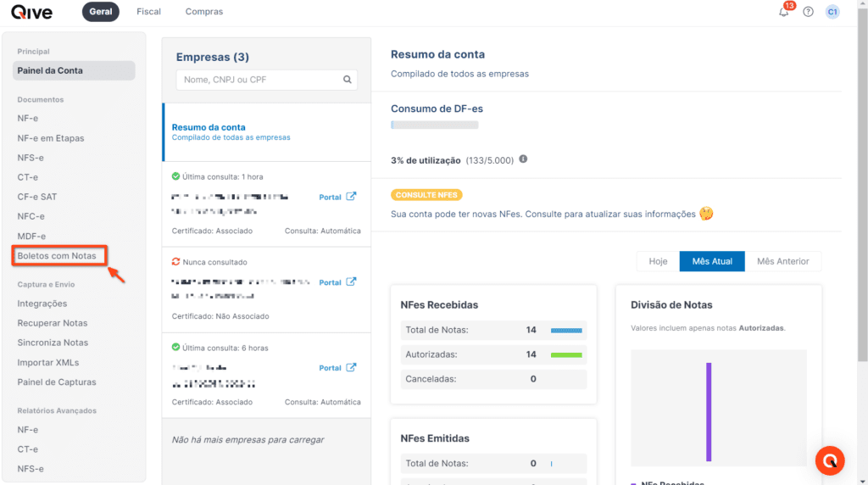Open Integrações in sidebar
The image size is (868, 485).
[x=42, y=304]
